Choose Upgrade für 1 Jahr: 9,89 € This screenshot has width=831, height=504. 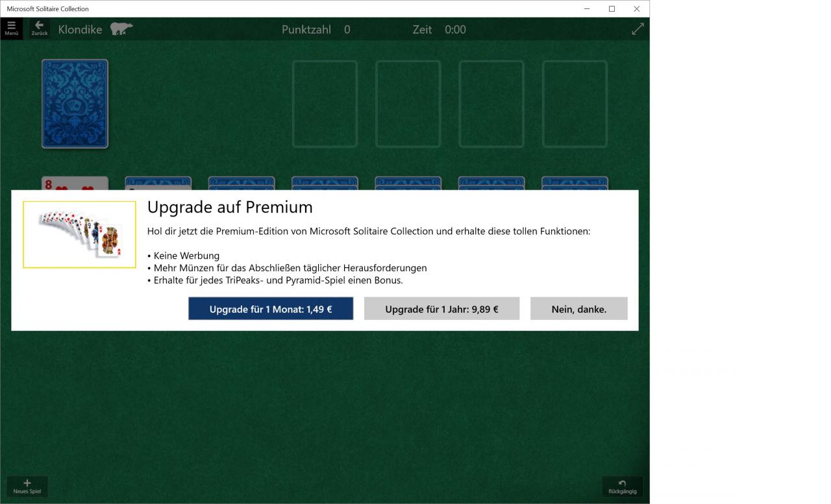click(441, 309)
